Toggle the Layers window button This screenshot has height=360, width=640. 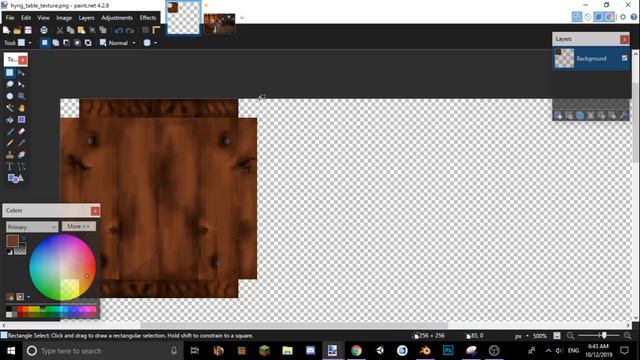click(x=598, y=17)
